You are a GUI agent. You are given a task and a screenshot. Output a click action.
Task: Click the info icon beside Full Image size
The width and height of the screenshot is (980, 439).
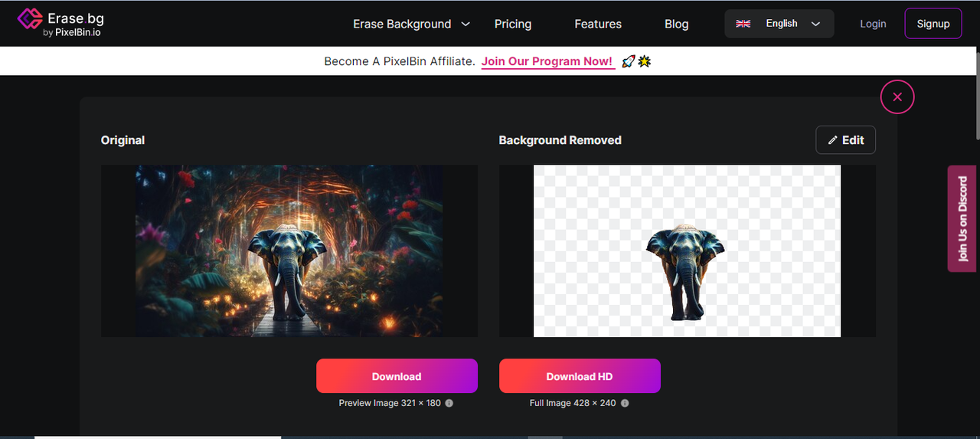pyautogui.click(x=625, y=403)
